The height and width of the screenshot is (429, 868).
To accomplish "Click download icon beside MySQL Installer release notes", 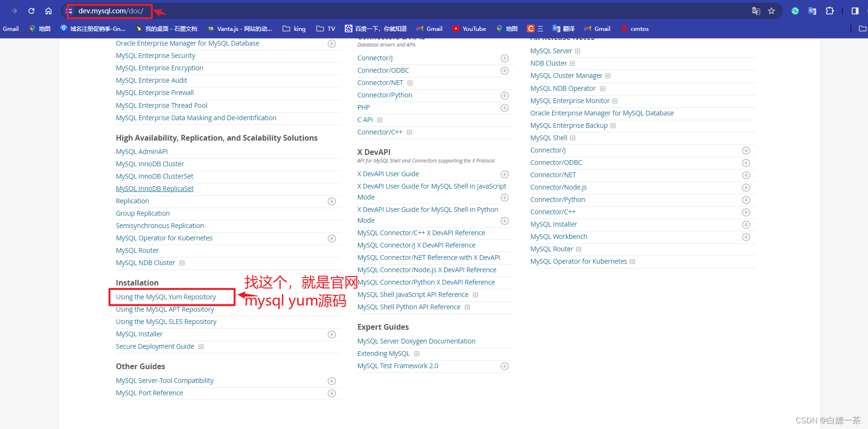I will (x=746, y=225).
